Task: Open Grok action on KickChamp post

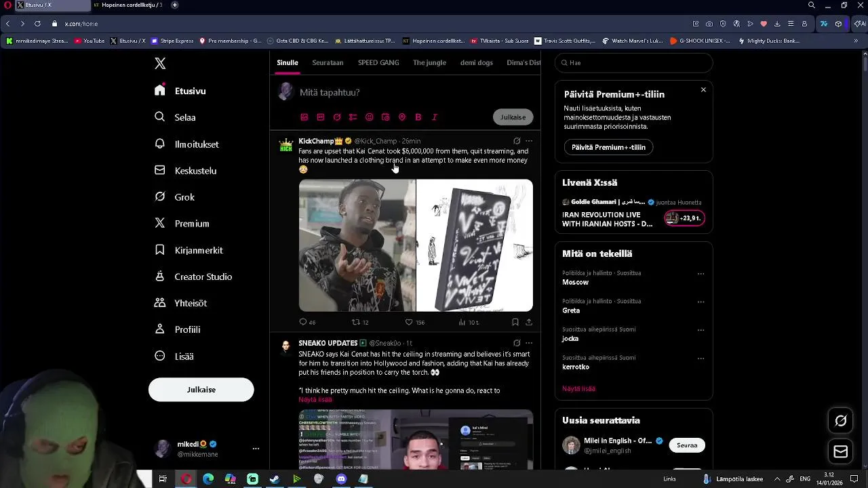Action: point(517,141)
